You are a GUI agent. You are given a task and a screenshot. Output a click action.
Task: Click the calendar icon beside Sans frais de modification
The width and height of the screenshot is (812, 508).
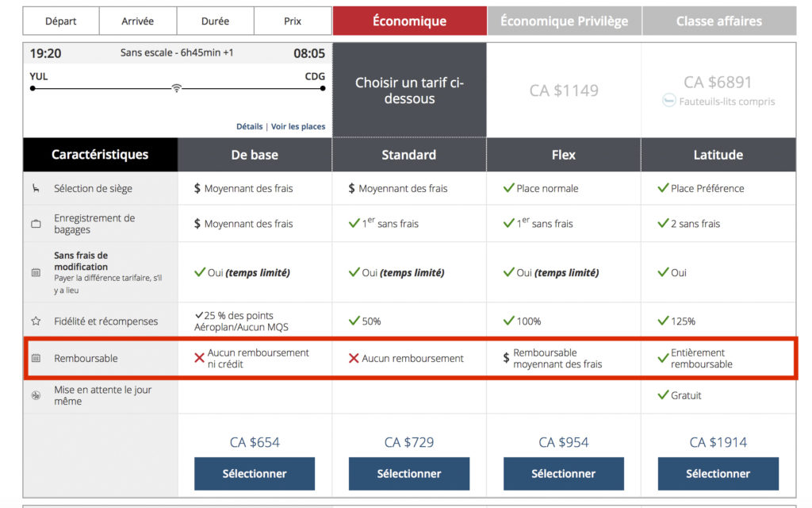[36, 272]
